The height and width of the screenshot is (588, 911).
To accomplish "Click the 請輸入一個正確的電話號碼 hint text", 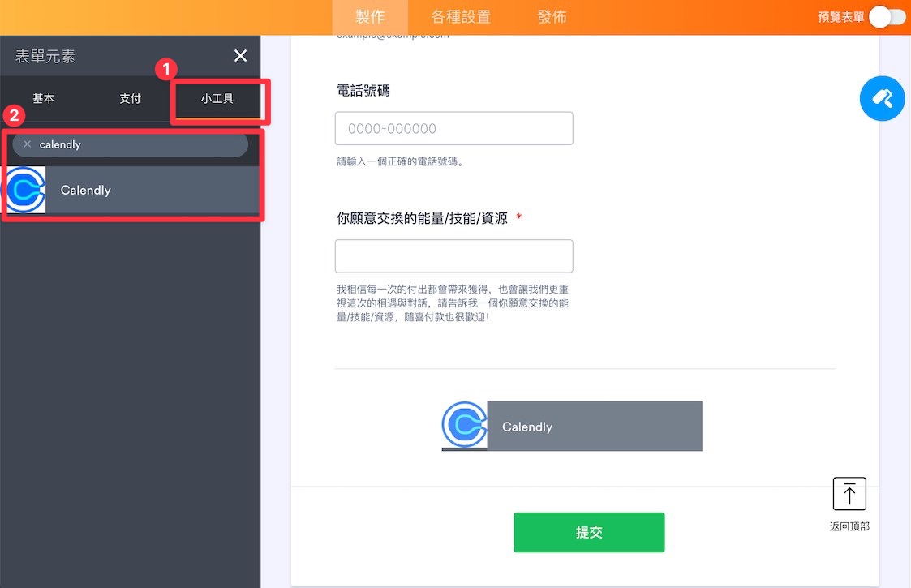I will 401,161.
